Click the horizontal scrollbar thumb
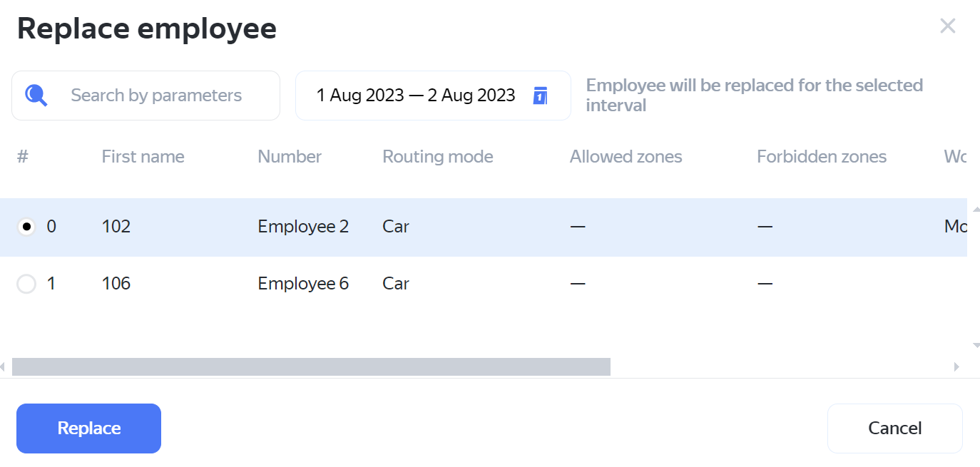This screenshot has height=467, width=980. (311, 366)
